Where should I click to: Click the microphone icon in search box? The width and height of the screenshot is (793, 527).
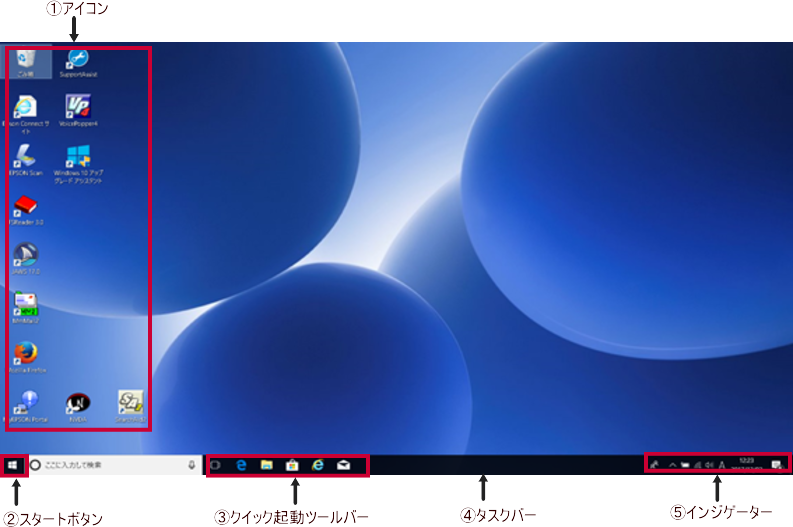[192, 465]
